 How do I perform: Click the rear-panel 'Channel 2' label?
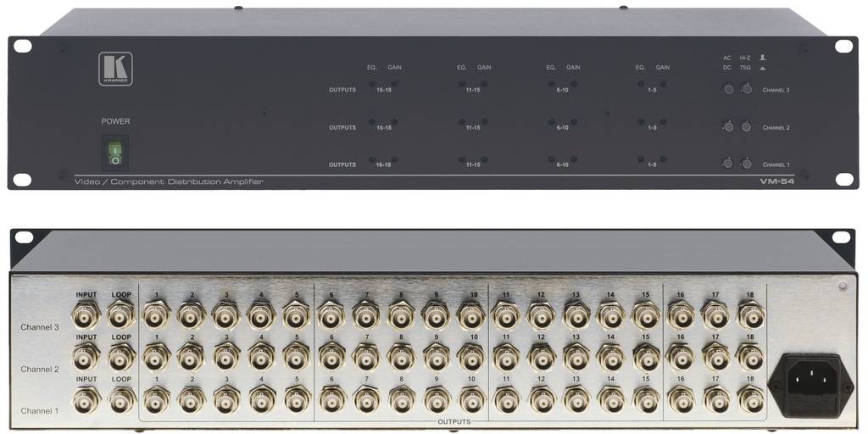click(39, 370)
